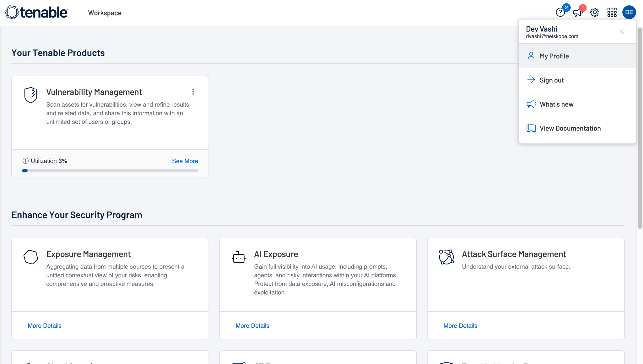The width and height of the screenshot is (643, 364).
Task: Click the Dev Vashi name in menu
Action: 542,29
